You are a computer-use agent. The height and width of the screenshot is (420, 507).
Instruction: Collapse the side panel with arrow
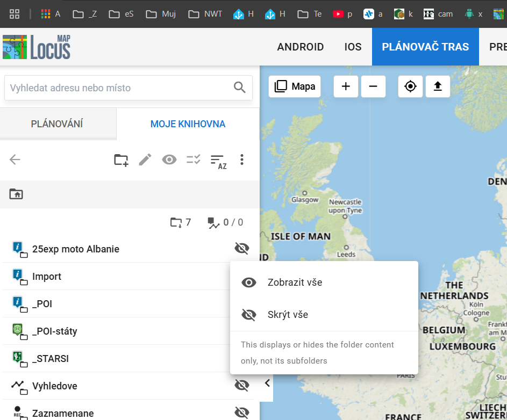point(267,383)
